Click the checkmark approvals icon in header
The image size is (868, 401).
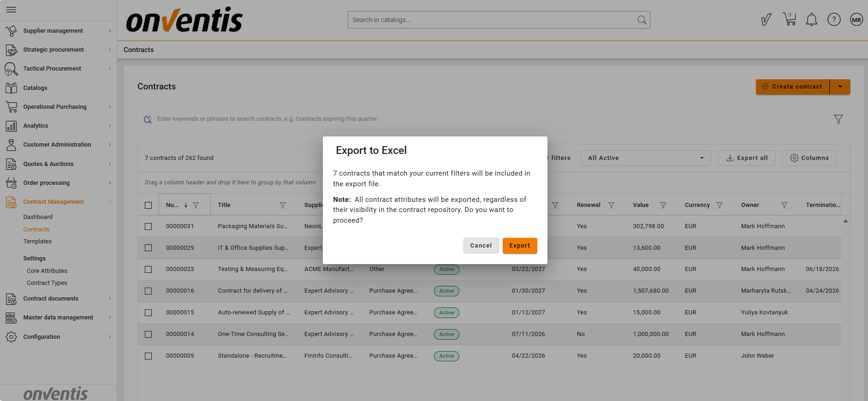point(766,20)
